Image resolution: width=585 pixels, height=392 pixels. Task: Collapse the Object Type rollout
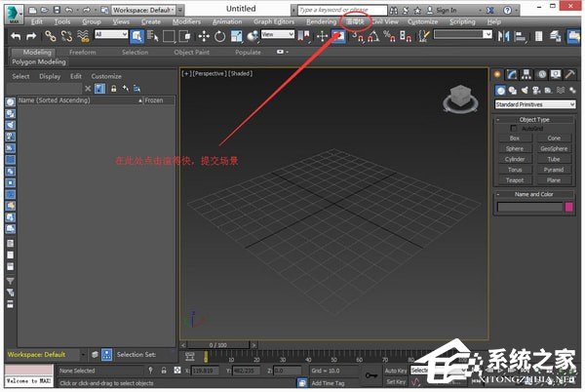coord(534,119)
